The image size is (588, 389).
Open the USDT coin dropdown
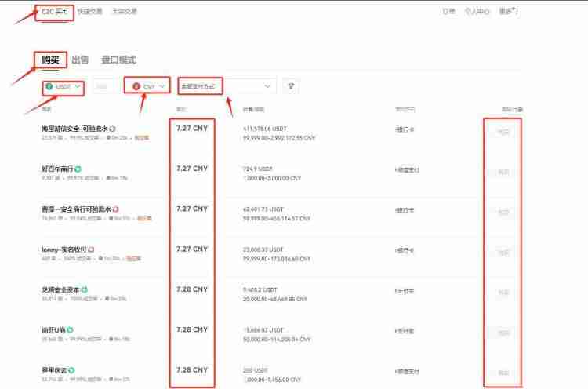[64, 86]
